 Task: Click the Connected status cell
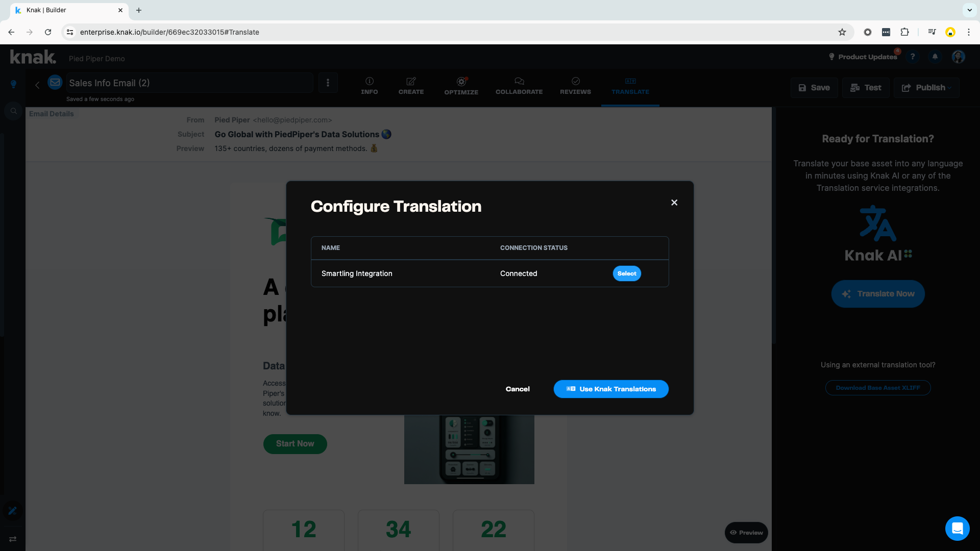click(519, 273)
